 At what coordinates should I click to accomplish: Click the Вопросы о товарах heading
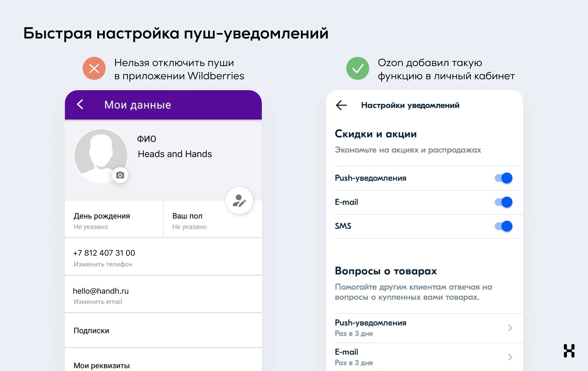click(386, 271)
